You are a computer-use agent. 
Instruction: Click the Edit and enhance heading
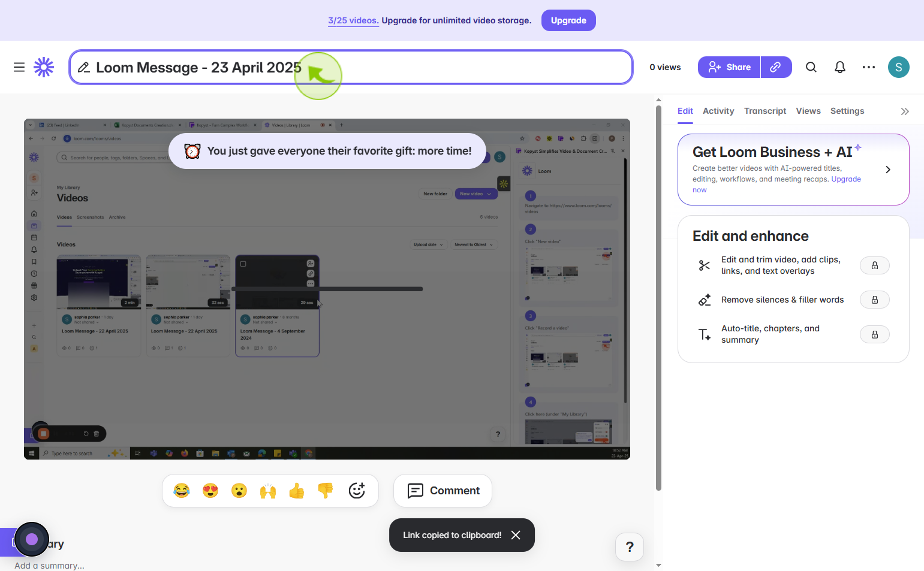click(751, 236)
